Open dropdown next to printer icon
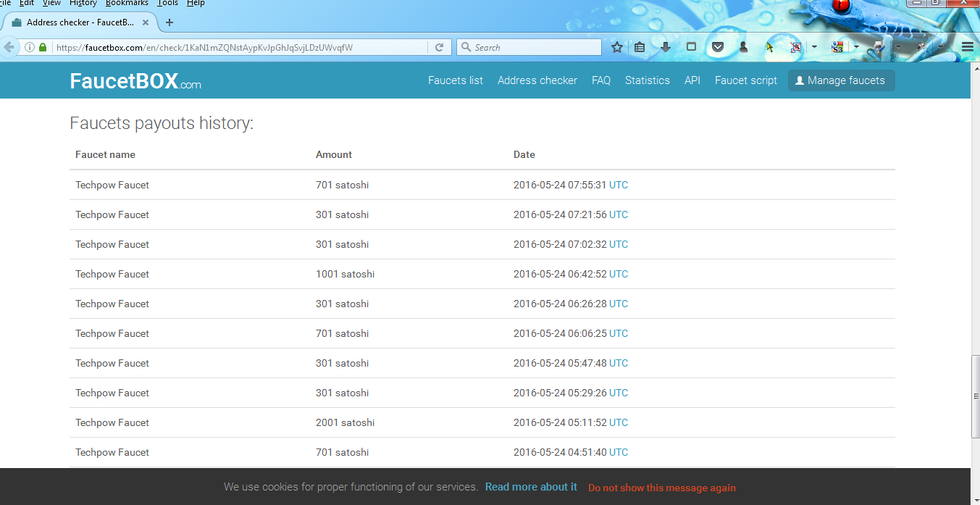Screen dimensions: 980x505 click(x=898, y=47)
